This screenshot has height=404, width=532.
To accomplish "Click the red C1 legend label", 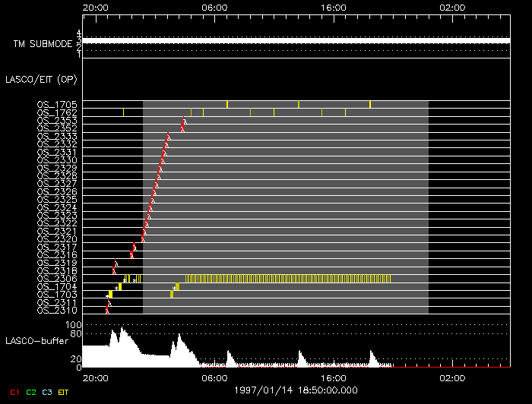I will pos(14,392).
